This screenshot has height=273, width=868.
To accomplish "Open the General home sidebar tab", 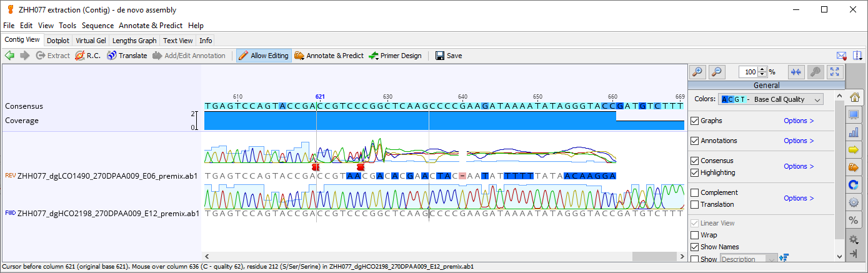I will pyautogui.click(x=856, y=97).
